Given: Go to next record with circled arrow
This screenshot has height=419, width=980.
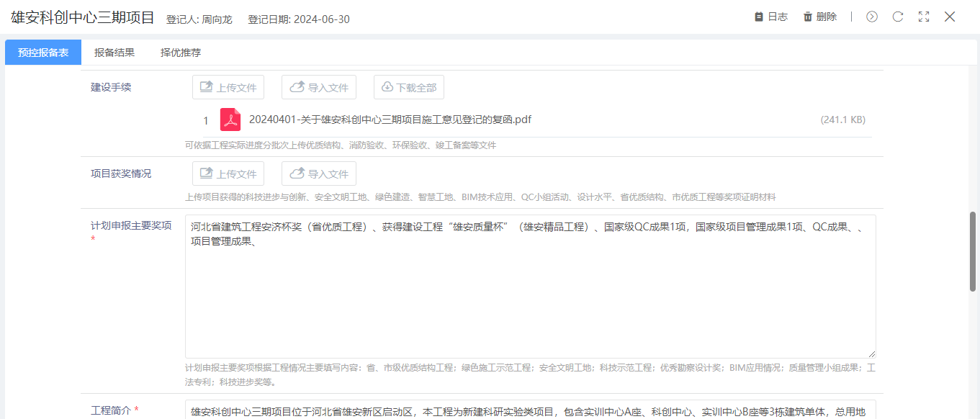Looking at the screenshot, I should pyautogui.click(x=872, y=17).
